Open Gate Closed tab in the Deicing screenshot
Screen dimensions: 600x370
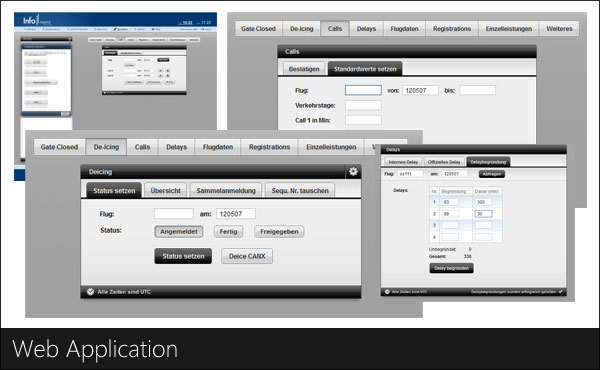coord(59,147)
